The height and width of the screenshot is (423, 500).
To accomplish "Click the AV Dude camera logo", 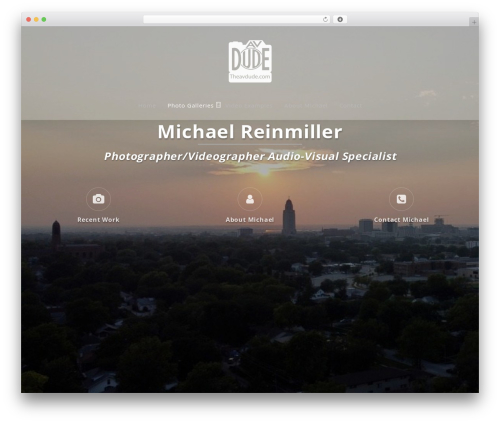I will click(x=250, y=62).
